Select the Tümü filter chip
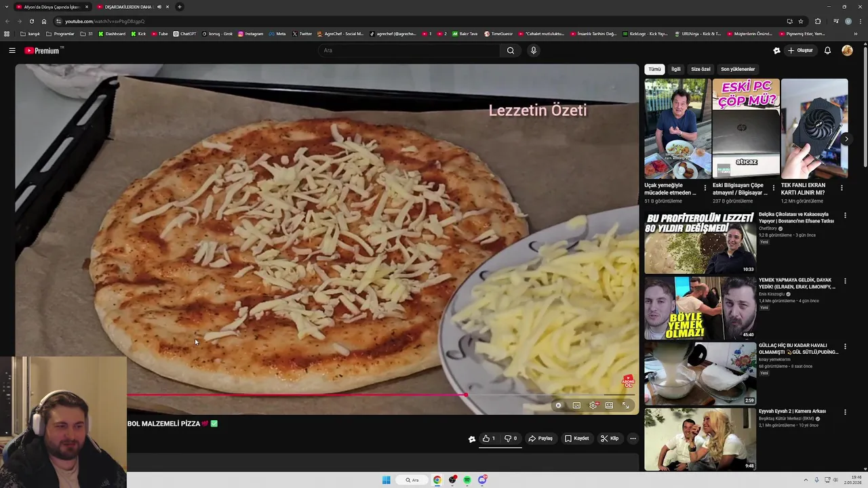 (x=654, y=69)
